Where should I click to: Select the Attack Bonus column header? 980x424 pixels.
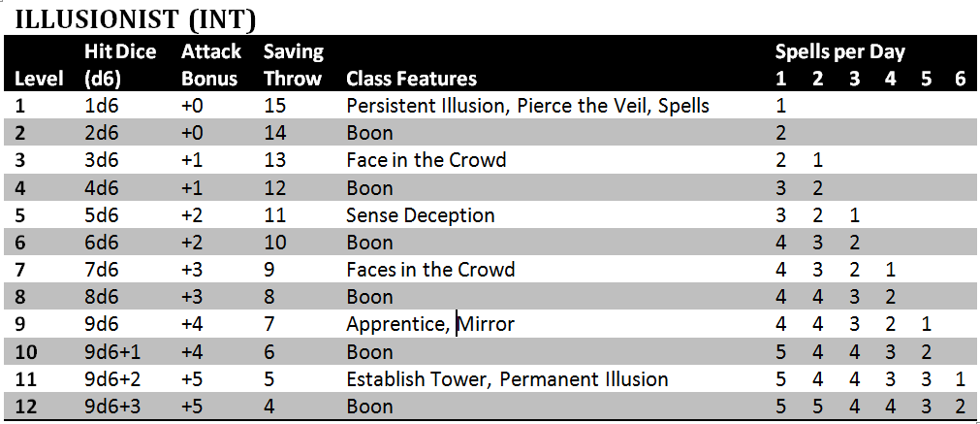pos(209,65)
